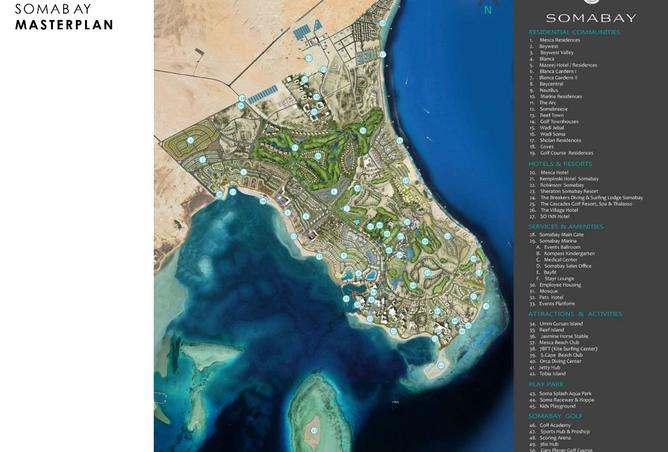The image size is (668, 452).
Task: Select legend entry Reef Island
Action: click(x=547, y=330)
